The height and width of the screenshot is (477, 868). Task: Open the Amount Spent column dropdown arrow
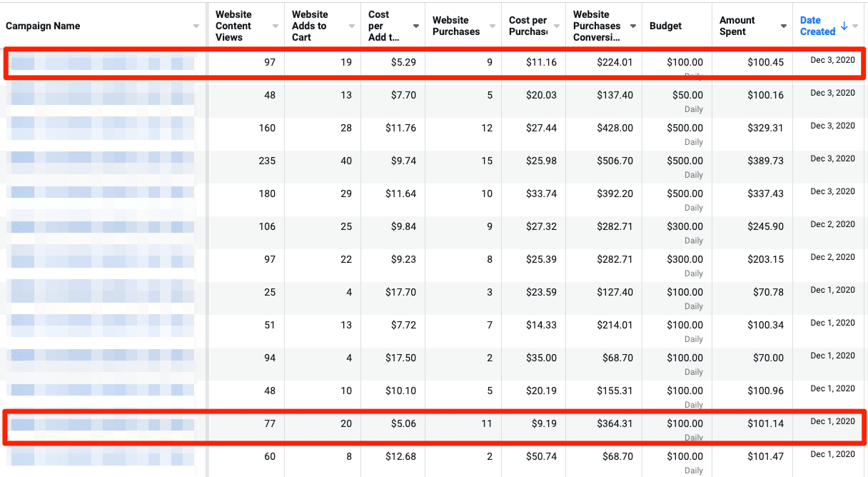click(x=783, y=26)
